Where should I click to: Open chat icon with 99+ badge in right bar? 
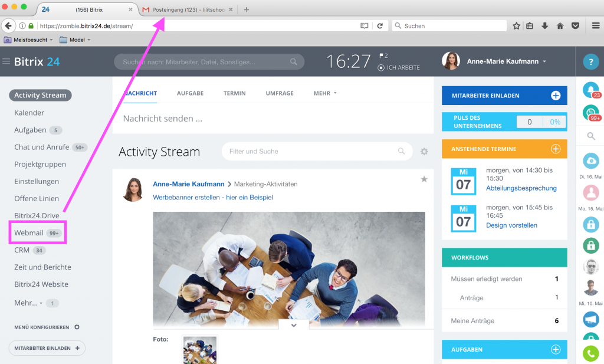coord(591,113)
